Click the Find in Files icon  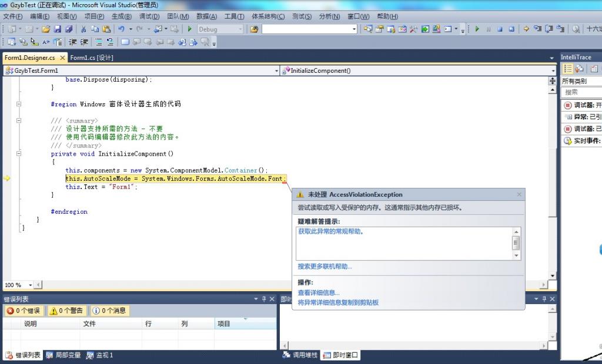coord(254,29)
